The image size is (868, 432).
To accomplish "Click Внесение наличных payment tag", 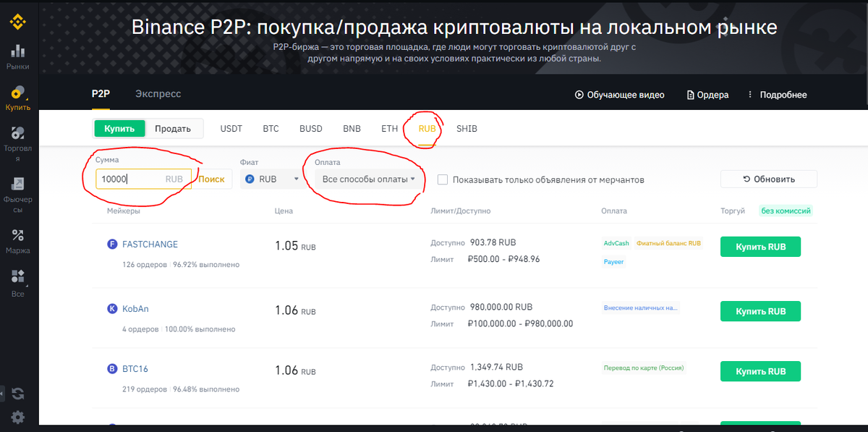I will (641, 308).
